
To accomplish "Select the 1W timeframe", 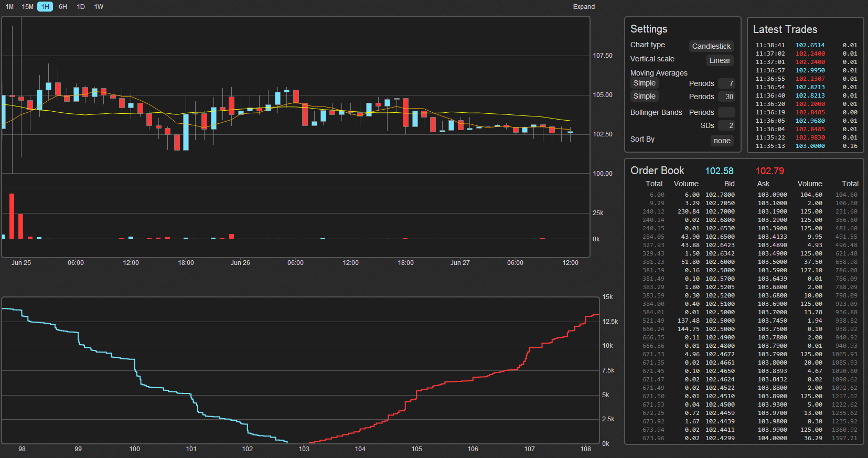I will (99, 7).
